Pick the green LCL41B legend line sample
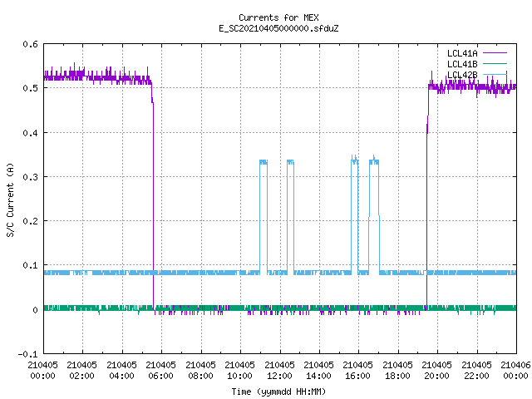Viewport: 532px width, 399px height. (495, 63)
